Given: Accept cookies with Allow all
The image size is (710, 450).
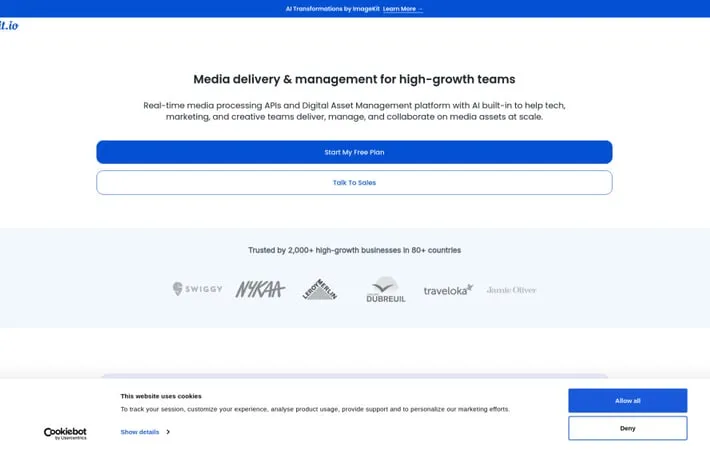Looking at the screenshot, I should pyautogui.click(x=627, y=401).
